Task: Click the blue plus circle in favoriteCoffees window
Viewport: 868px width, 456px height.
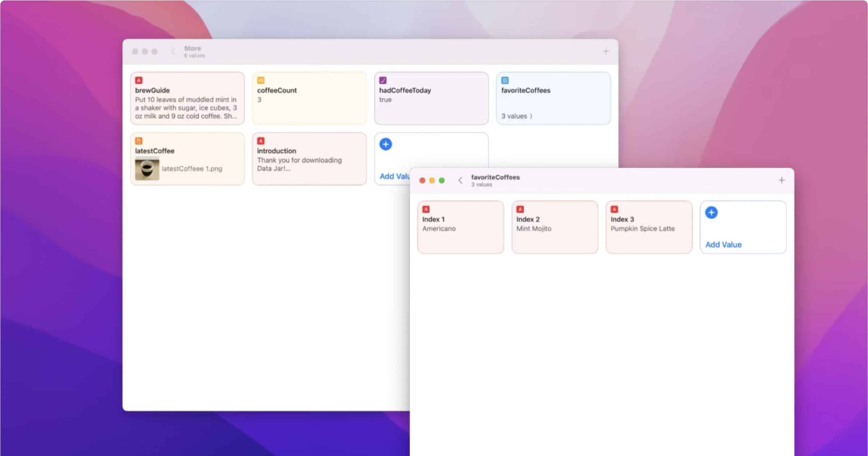Action: (x=711, y=212)
